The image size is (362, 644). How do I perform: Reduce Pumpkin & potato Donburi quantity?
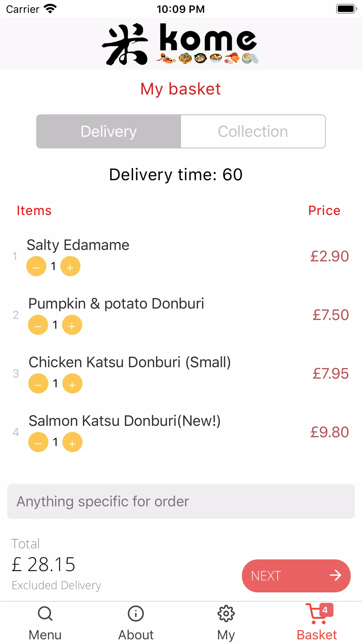(38, 325)
